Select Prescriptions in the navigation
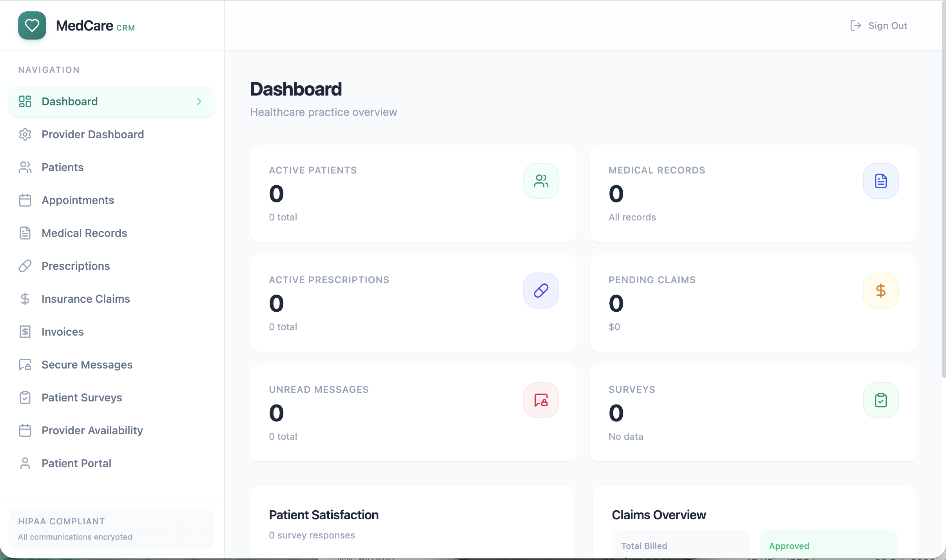The image size is (946, 560). click(112, 266)
